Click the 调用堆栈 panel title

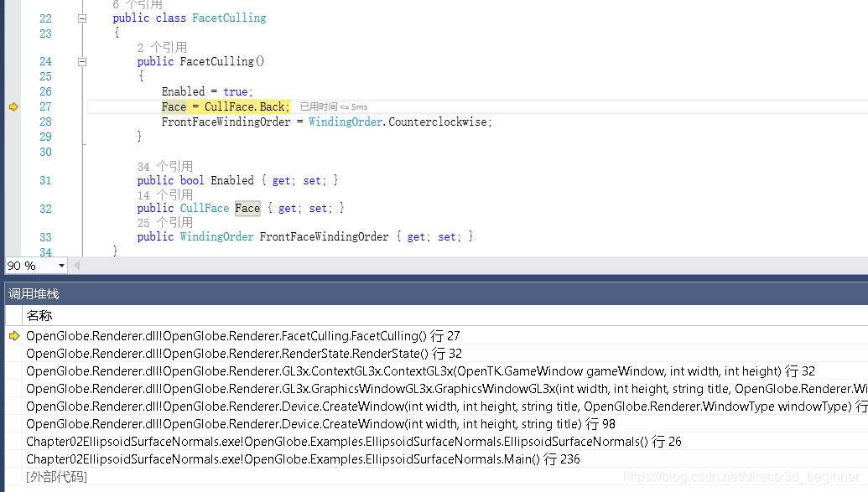[34, 294]
